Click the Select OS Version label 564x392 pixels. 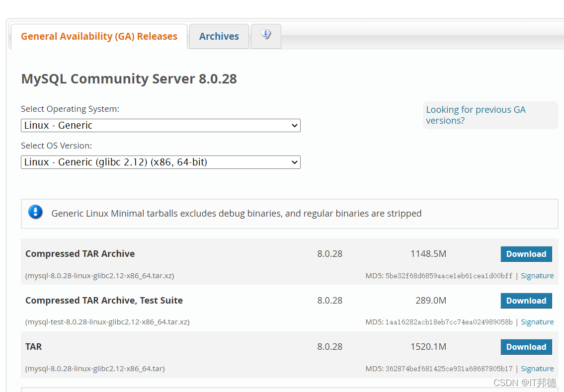coord(57,146)
